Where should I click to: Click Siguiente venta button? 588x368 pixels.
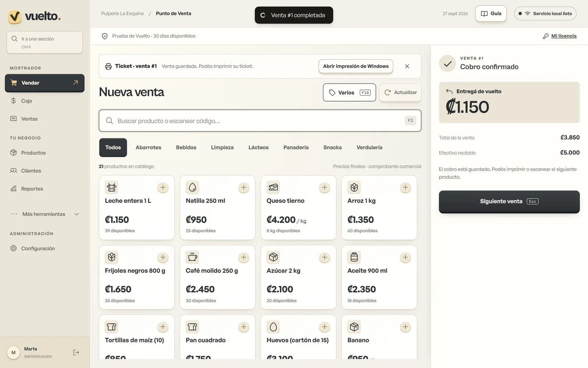click(x=509, y=202)
